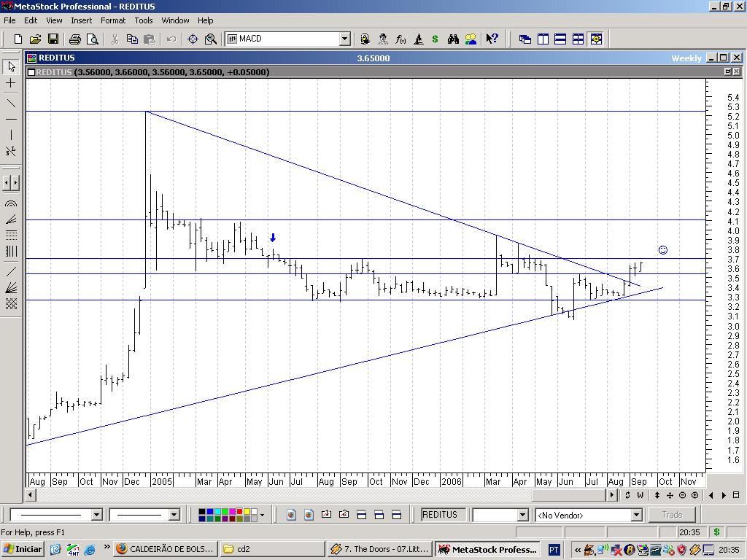
Task: Open the Expert Advisor icon
Action: (x=365, y=39)
